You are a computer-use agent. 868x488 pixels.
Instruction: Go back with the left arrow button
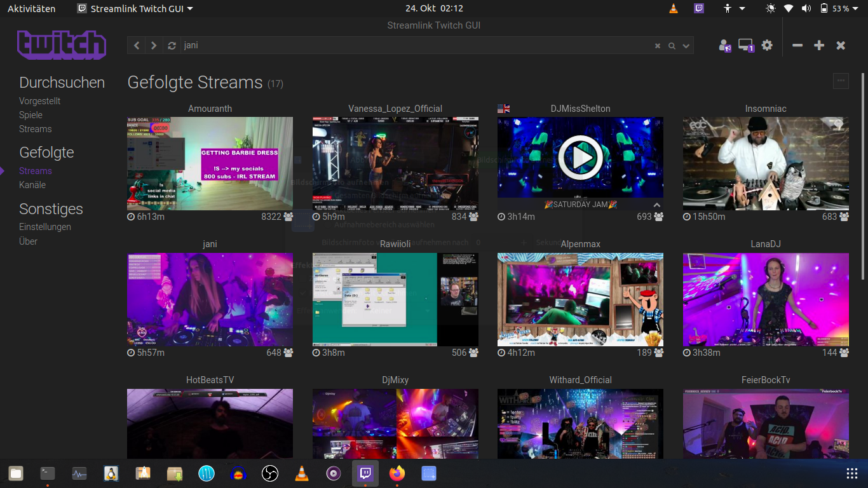point(137,46)
